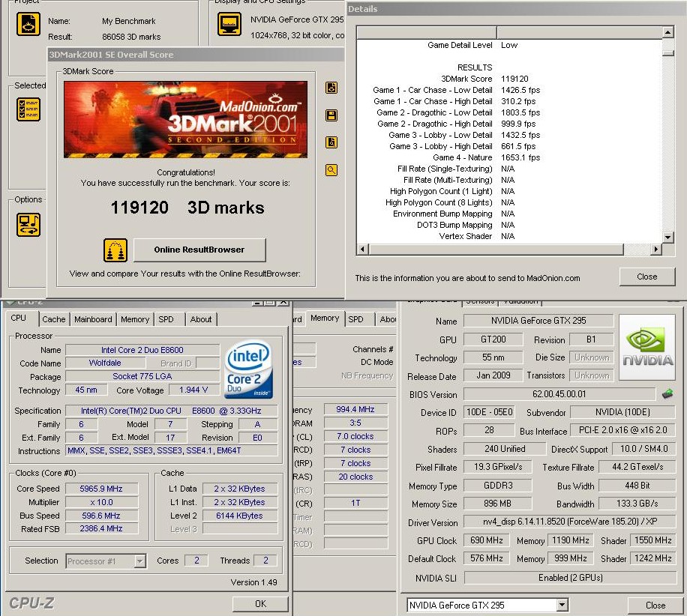This screenshot has height=616, width=687.
Task: Click the Project benchmark icon next to Name
Action: pos(28,24)
